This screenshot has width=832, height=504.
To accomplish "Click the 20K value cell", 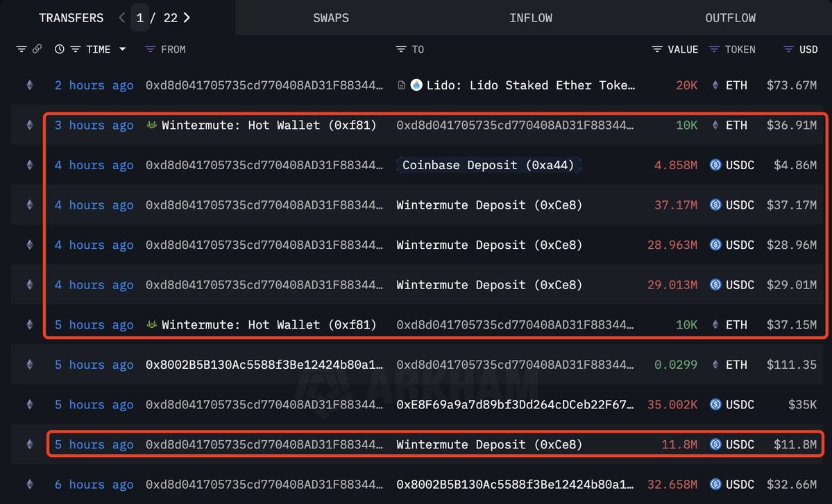I will point(686,85).
